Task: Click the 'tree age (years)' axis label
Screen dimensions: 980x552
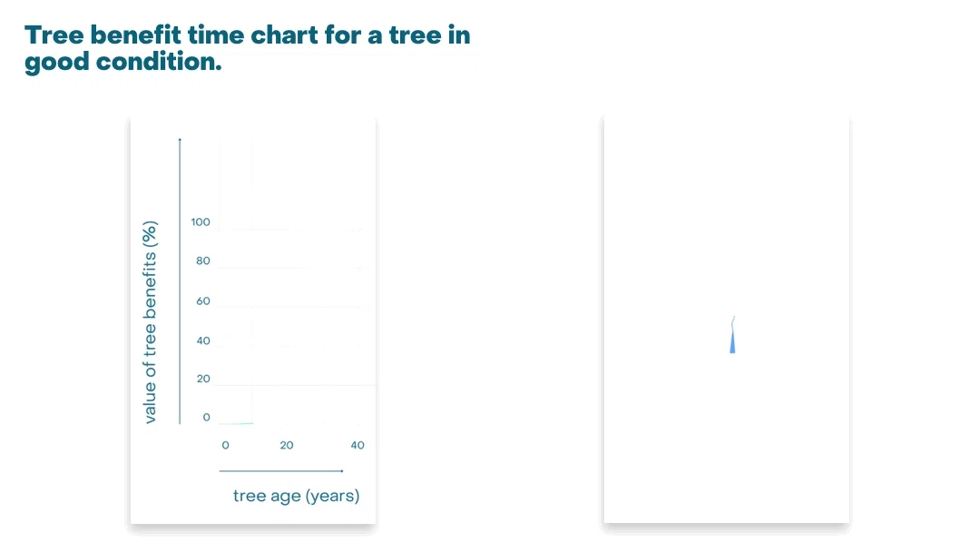Action: point(296,496)
